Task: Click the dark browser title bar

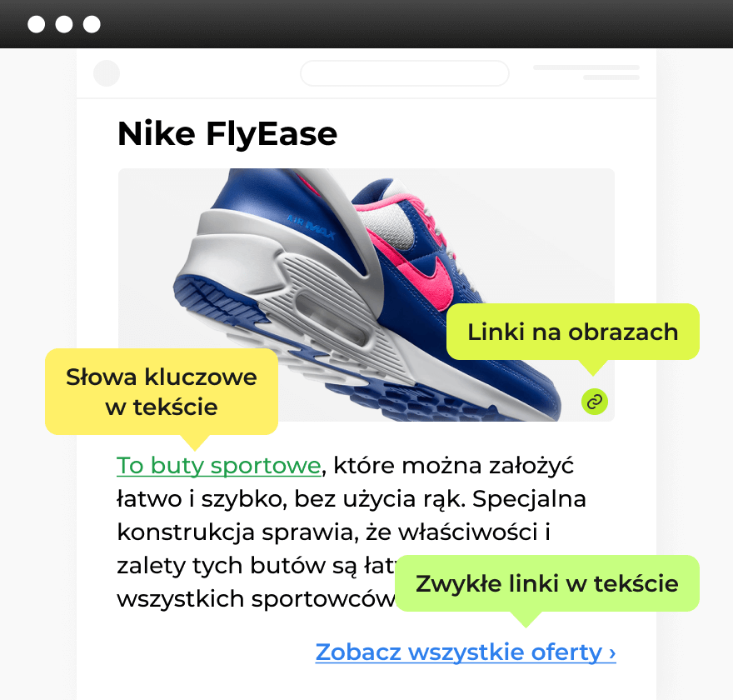Action: pyautogui.click(x=366, y=24)
